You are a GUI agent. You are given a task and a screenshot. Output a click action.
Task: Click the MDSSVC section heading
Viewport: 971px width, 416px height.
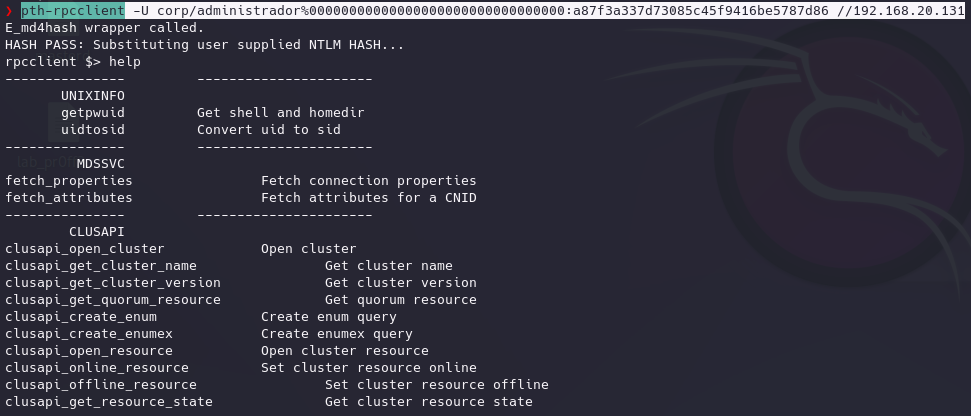pyautogui.click(x=101, y=163)
